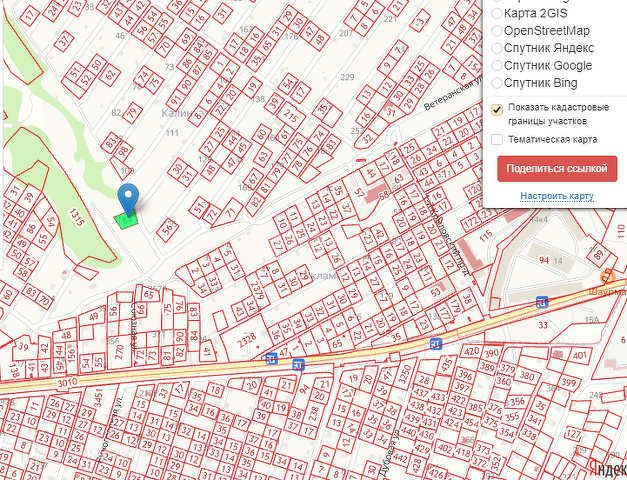This screenshot has width=627, height=480.
Task: Click parcel number 270
Action: click(119, 352)
